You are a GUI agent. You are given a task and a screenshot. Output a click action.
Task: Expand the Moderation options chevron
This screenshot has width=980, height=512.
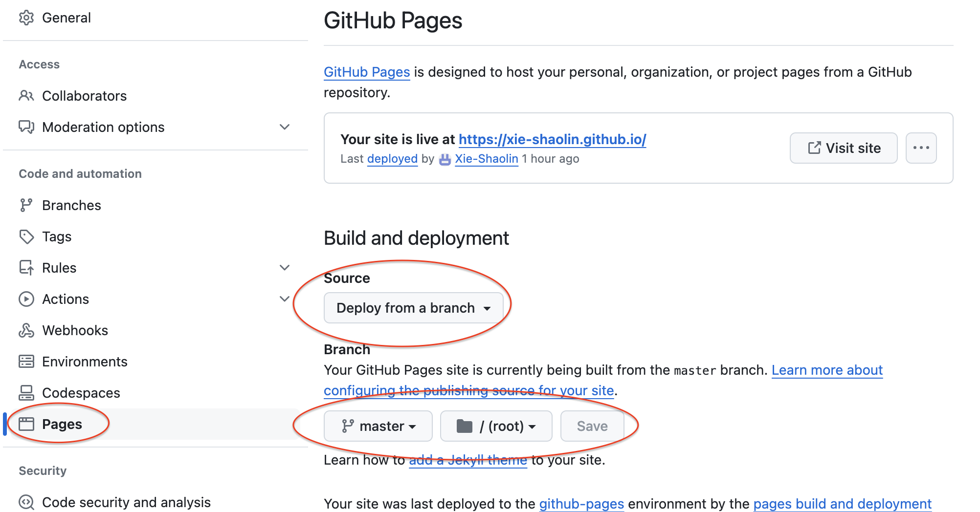285,127
